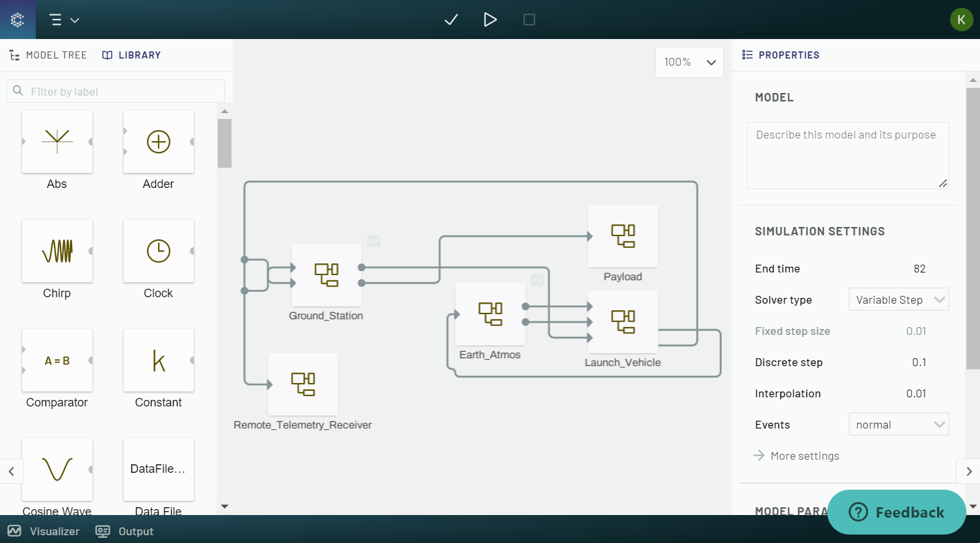Pick the Chirp signal block

click(x=57, y=251)
